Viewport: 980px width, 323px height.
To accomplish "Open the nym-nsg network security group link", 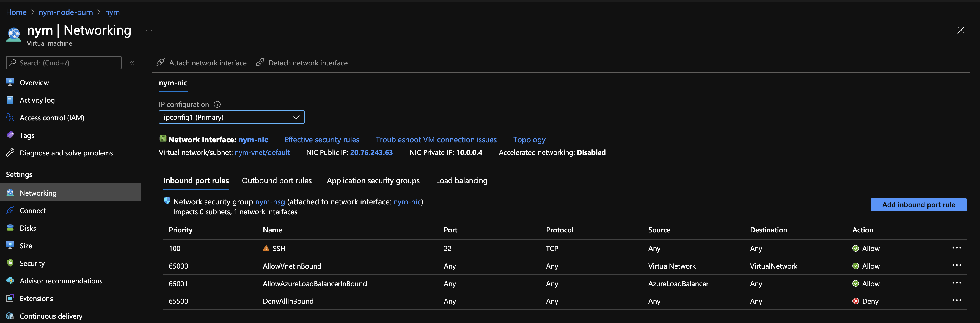I will [270, 201].
